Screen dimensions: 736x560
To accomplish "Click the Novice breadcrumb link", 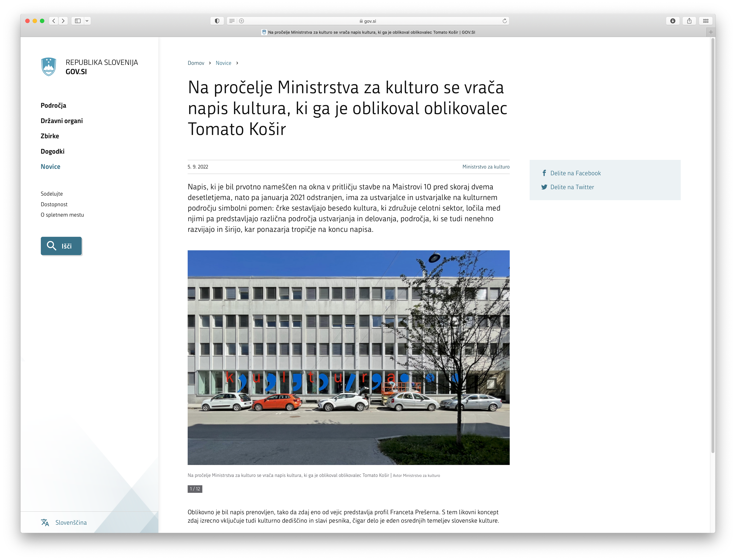I will [x=223, y=63].
